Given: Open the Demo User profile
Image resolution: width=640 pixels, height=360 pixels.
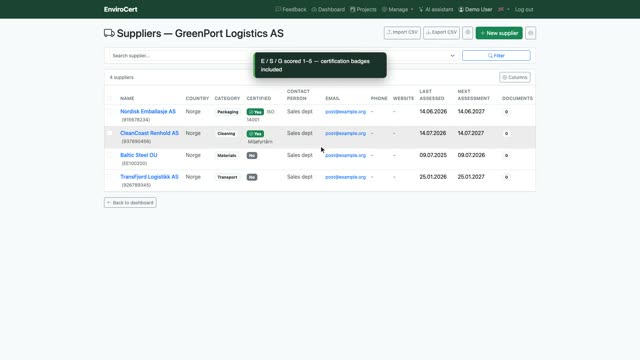Looking at the screenshot, I should 475,9.
